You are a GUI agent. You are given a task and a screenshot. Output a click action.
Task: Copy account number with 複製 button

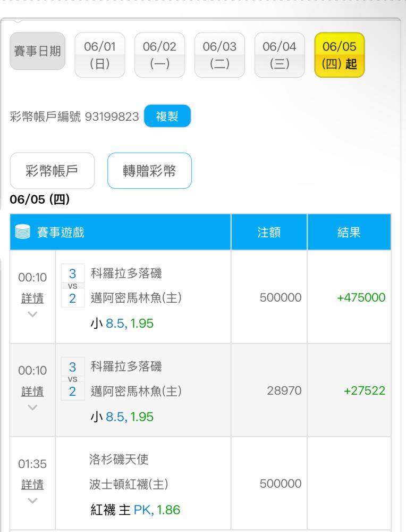pyautogui.click(x=167, y=117)
